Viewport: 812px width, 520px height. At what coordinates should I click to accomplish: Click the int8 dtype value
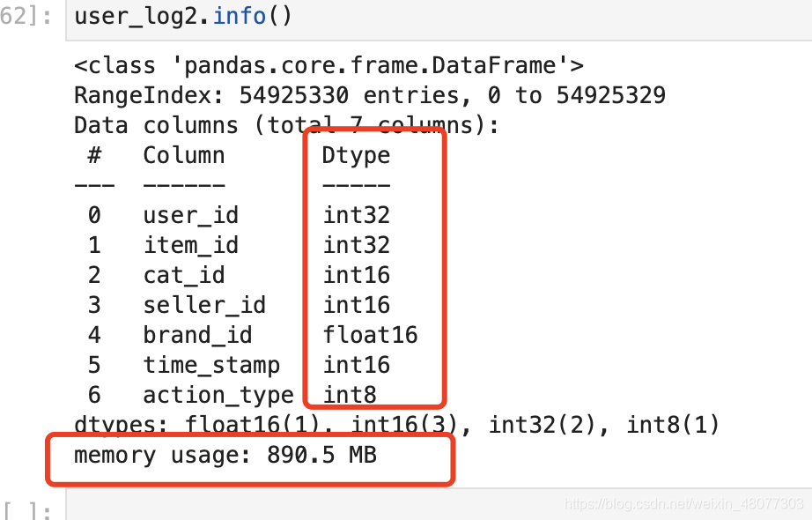pos(350,396)
